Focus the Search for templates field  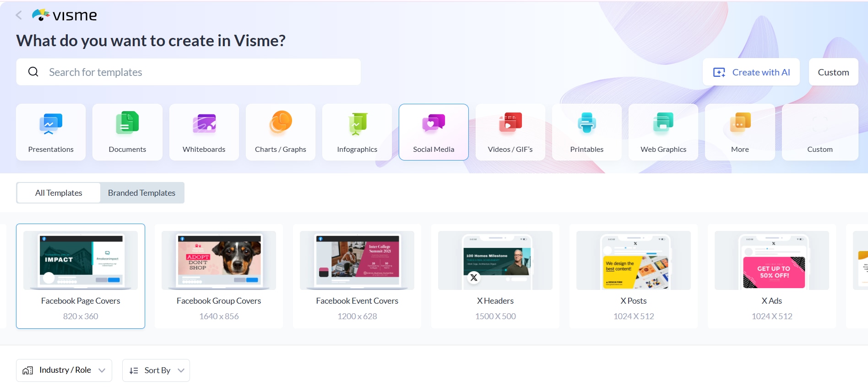coord(189,72)
